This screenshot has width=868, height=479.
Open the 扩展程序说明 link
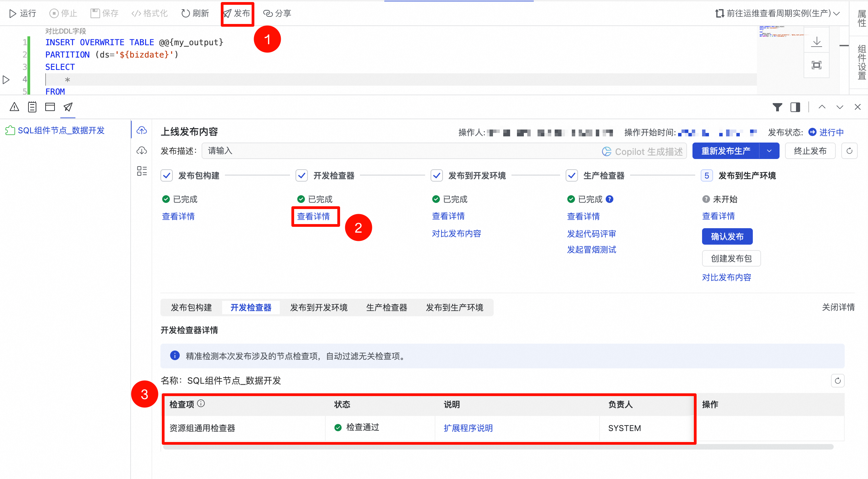[468, 428]
